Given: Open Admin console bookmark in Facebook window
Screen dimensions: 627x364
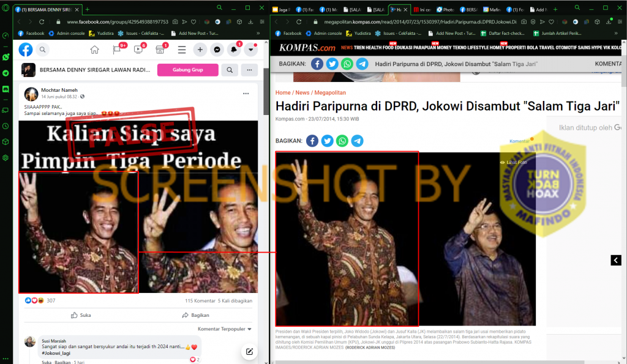Looking at the screenshot, I should tap(67, 34).
